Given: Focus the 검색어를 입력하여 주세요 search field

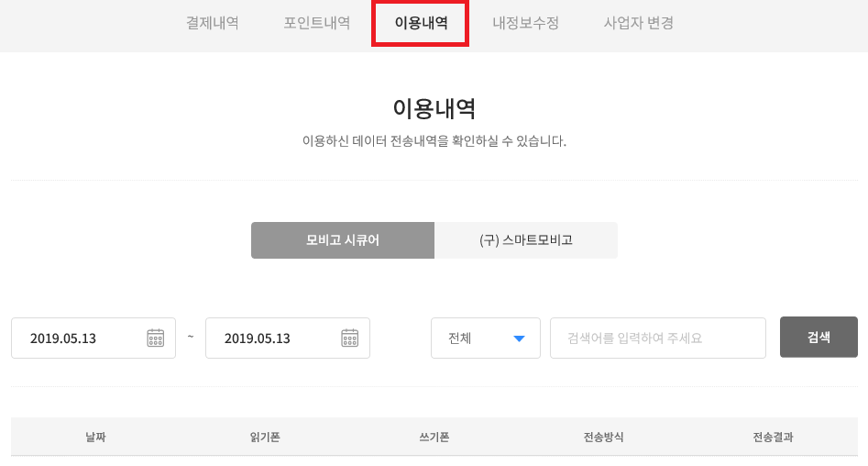Looking at the screenshot, I should pos(657,338).
